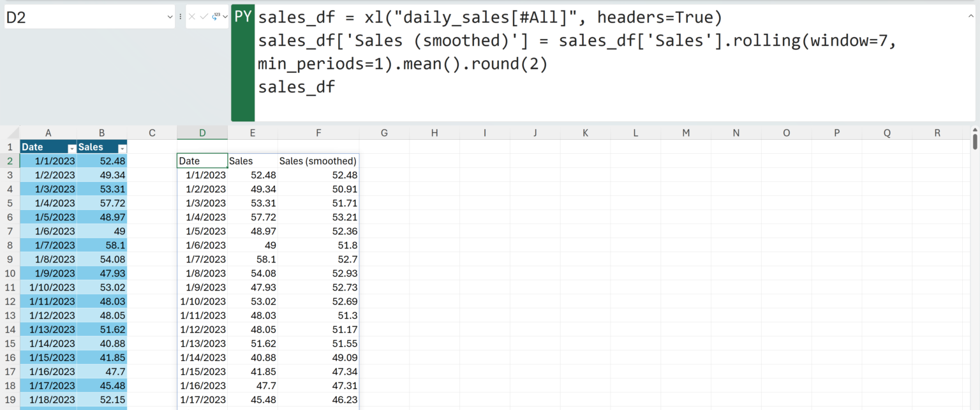This screenshot has width=980, height=410.
Task: Collapse the formula bar with chevron
Action: [970, 14]
